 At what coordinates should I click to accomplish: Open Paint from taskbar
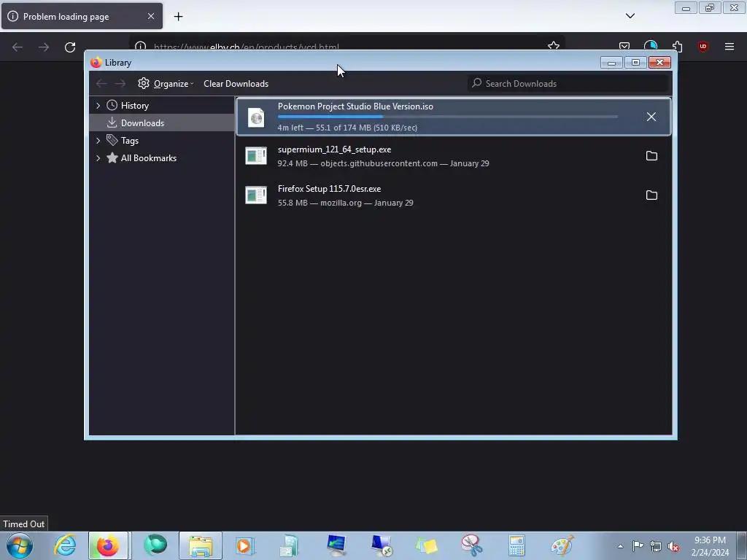tap(562, 545)
